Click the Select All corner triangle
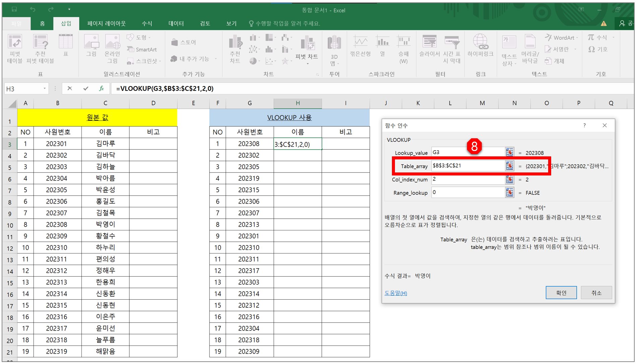Viewport: 637px width, 364px height. click(x=12, y=103)
